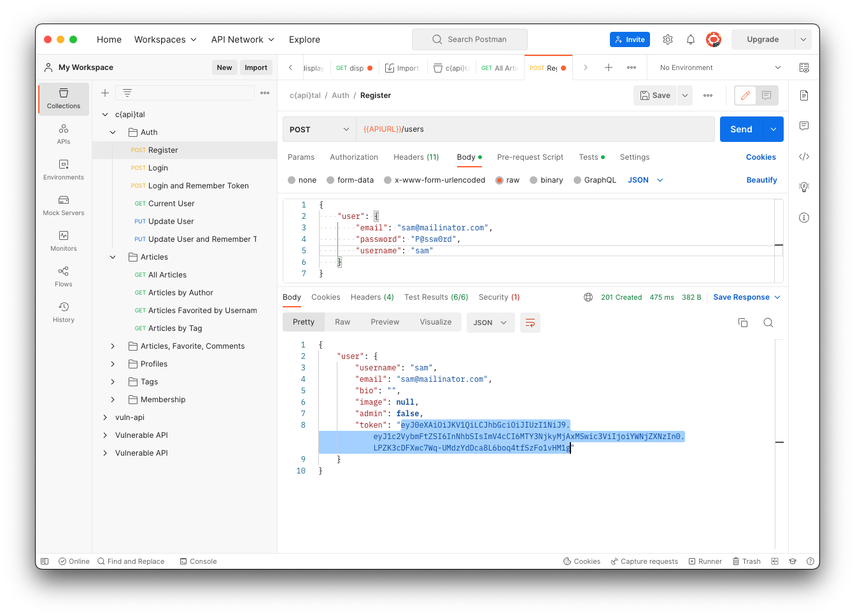Open the Environments sidebar panel
The height and width of the screenshot is (616, 855).
tap(64, 170)
